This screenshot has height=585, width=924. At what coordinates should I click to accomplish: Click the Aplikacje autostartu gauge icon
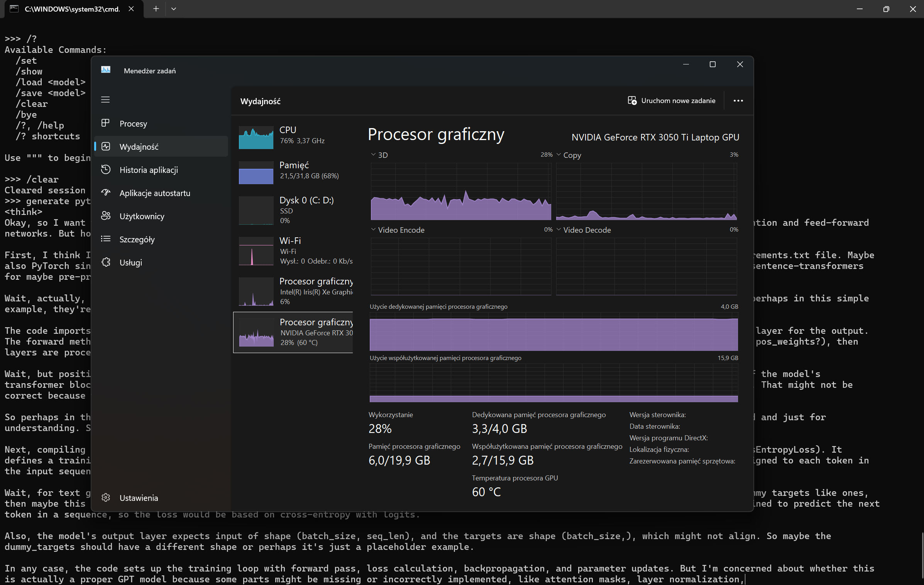[105, 193]
